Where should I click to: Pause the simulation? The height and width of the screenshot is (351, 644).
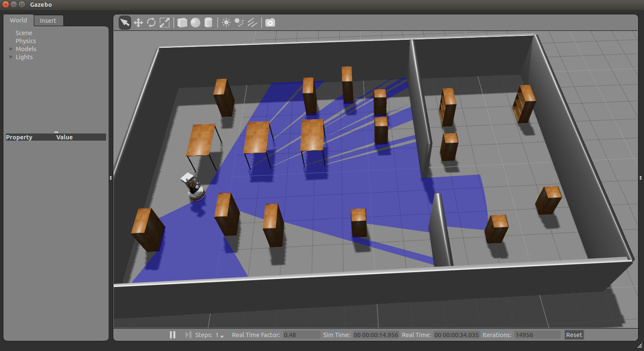172,335
